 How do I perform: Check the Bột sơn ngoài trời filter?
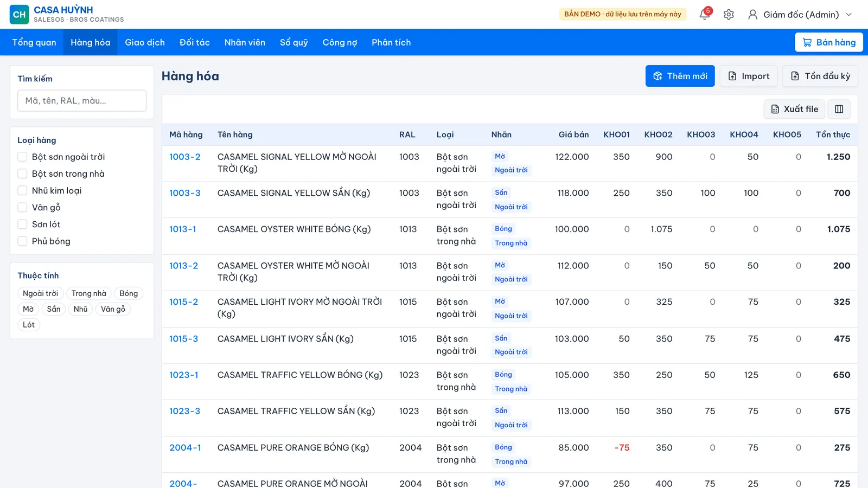tap(22, 157)
